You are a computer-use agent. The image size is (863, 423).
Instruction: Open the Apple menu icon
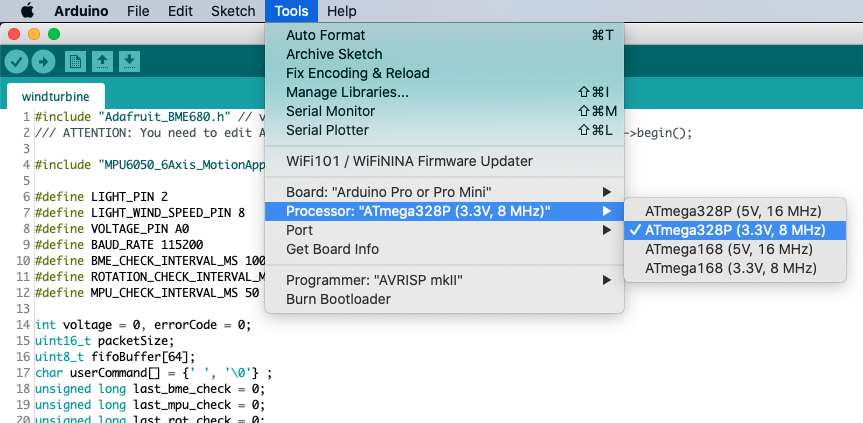(x=28, y=10)
